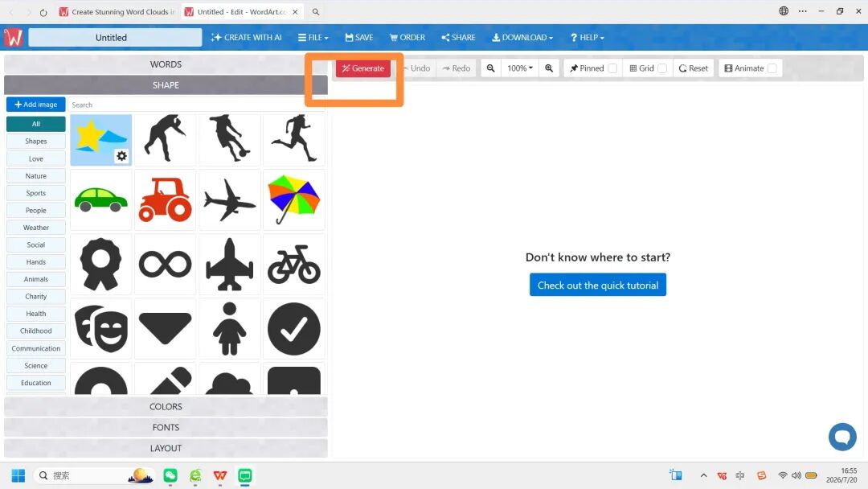Viewport: 868px width, 489px height.
Task: Enable the Pinned checkbox
Action: click(x=612, y=68)
